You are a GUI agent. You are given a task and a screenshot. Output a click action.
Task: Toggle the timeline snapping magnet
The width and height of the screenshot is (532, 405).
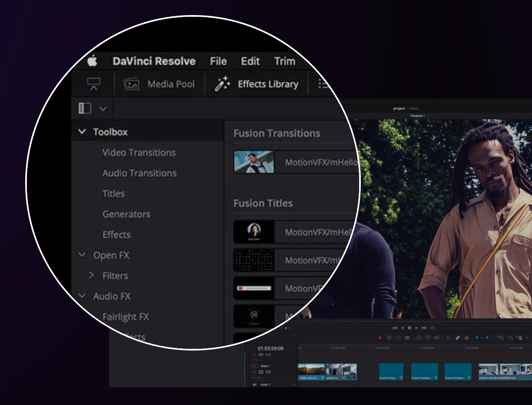[x=449, y=337]
